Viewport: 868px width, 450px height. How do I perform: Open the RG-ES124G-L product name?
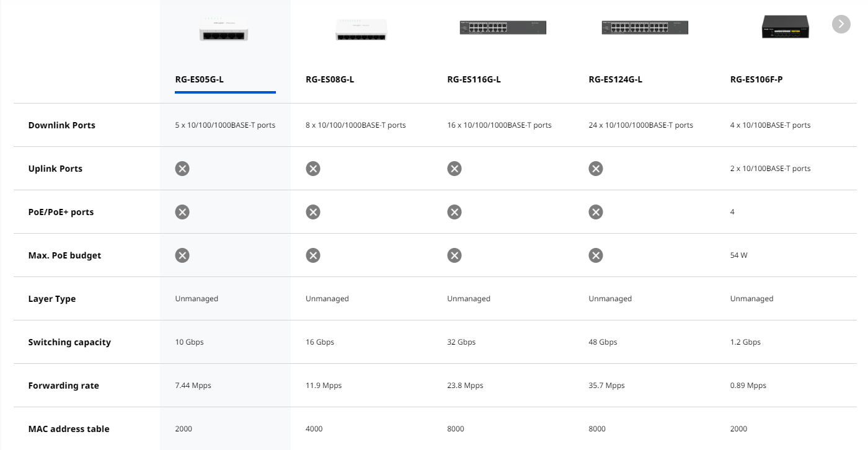616,79
